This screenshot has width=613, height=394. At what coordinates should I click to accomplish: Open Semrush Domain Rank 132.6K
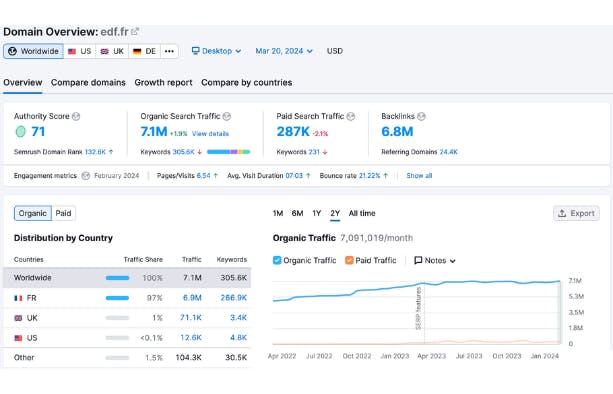[x=95, y=152]
